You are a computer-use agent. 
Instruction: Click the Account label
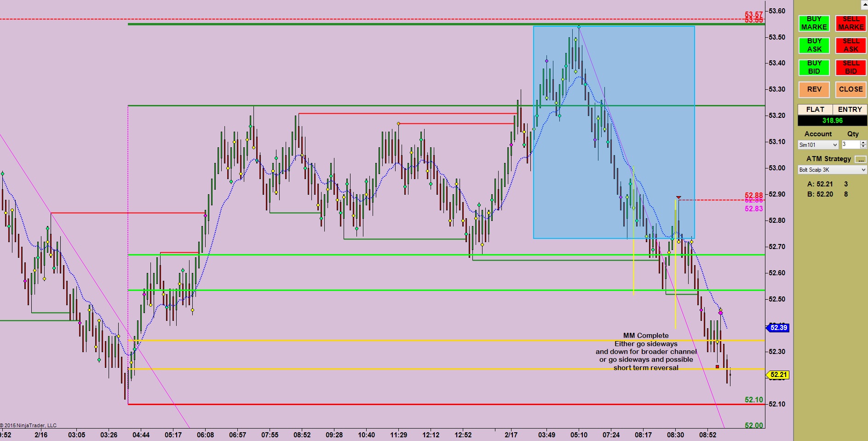tap(818, 134)
